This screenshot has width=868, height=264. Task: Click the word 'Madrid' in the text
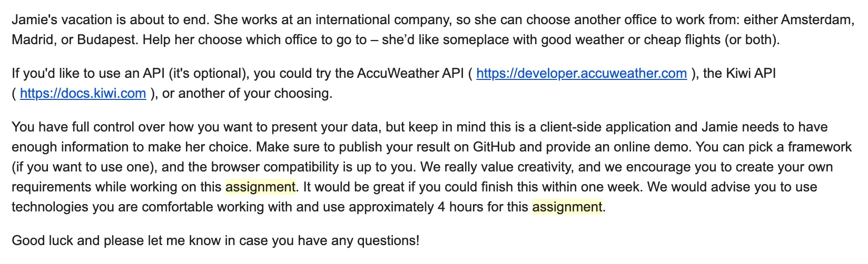32,40
